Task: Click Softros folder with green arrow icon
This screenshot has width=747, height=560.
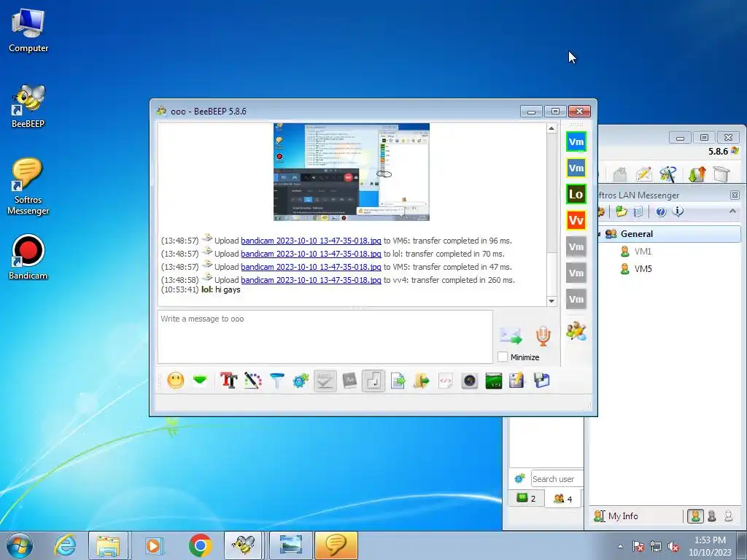Action: [621, 211]
